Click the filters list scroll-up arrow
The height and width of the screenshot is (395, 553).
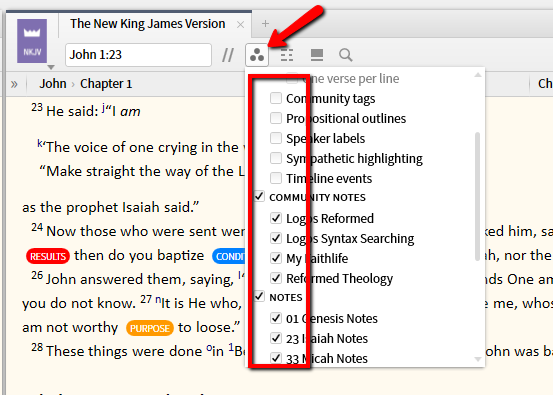tap(478, 75)
